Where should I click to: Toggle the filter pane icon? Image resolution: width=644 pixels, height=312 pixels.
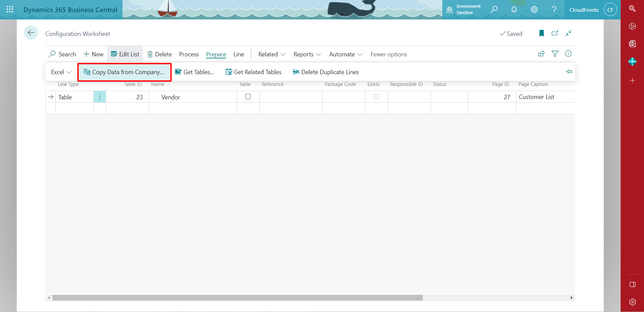[555, 54]
